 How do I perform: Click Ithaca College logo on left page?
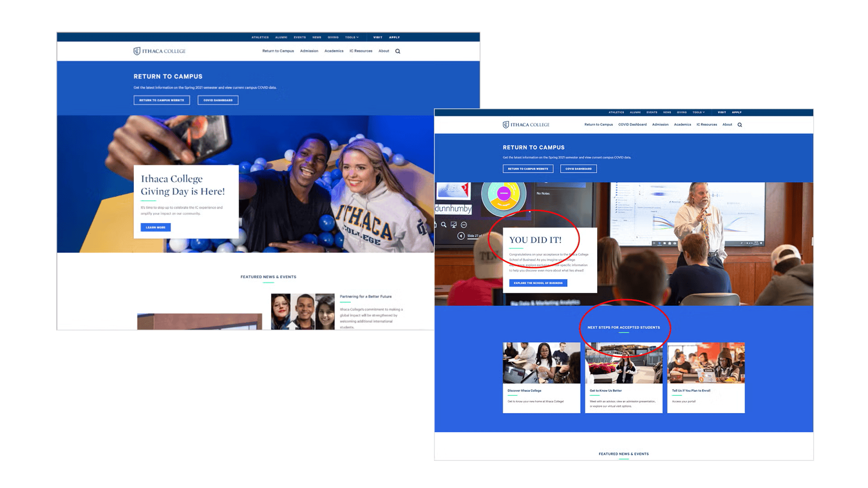(160, 51)
